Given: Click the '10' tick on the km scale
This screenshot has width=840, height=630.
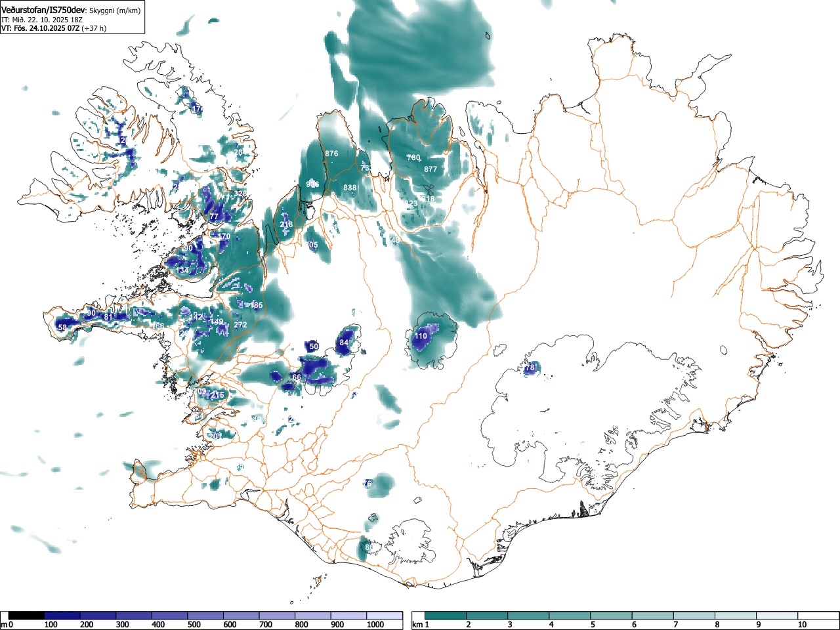Looking at the screenshot, I should 801,625.
